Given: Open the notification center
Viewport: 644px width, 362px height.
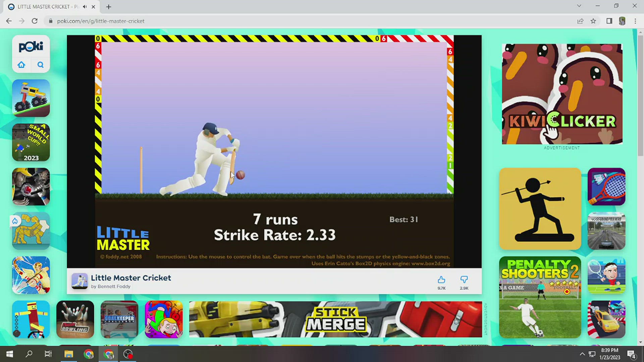Looking at the screenshot, I should click(631, 354).
